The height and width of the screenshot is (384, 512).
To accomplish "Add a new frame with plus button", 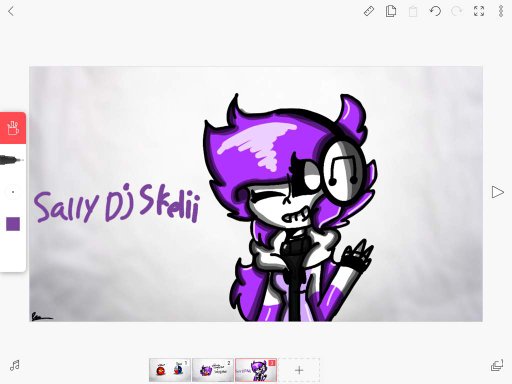I will point(299,370).
